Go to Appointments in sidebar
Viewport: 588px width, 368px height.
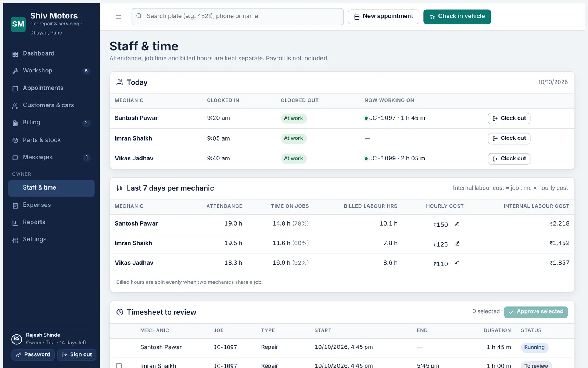(x=51, y=88)
